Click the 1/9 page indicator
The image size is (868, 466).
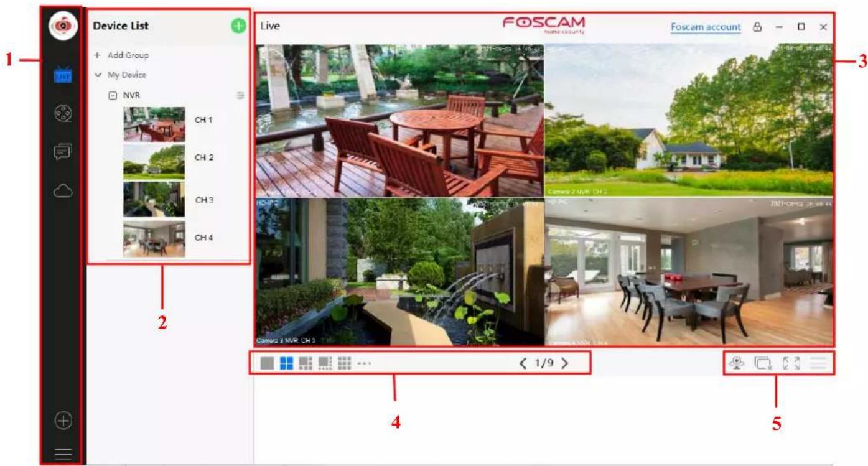(x=544, y=363)
